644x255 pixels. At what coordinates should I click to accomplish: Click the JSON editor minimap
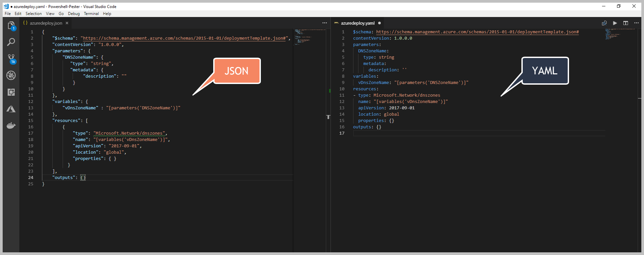tap(310, 37)
